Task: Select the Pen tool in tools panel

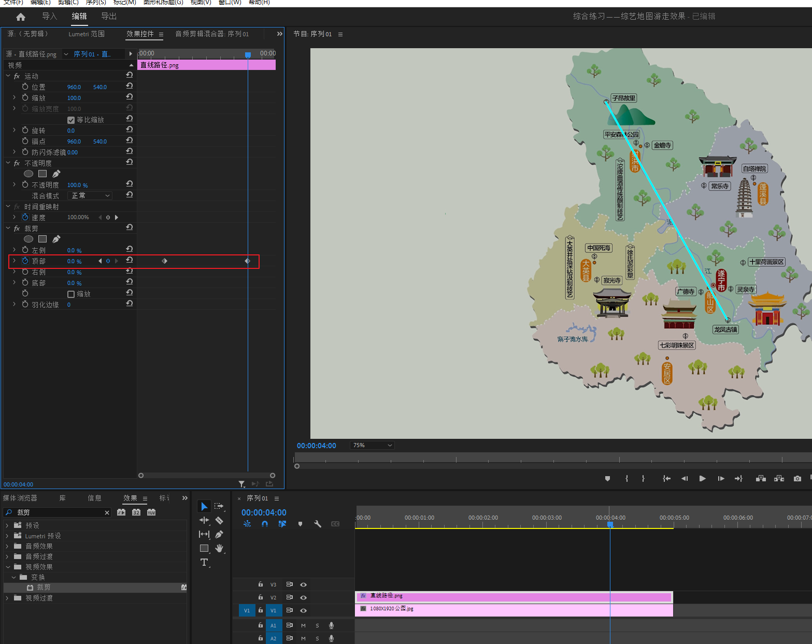Action: pos(219,534)
